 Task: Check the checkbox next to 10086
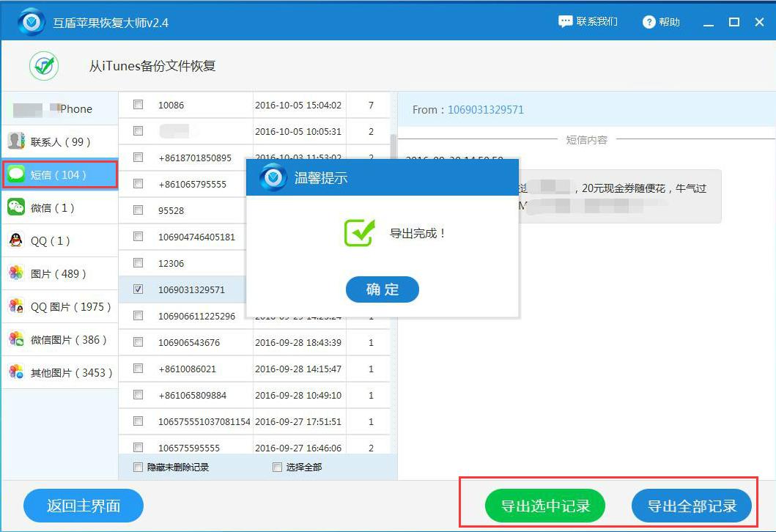pos(137,105)
